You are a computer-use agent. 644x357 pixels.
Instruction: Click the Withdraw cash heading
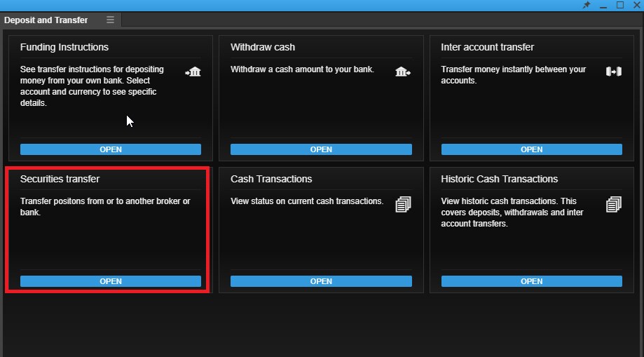tap(263, 47)
